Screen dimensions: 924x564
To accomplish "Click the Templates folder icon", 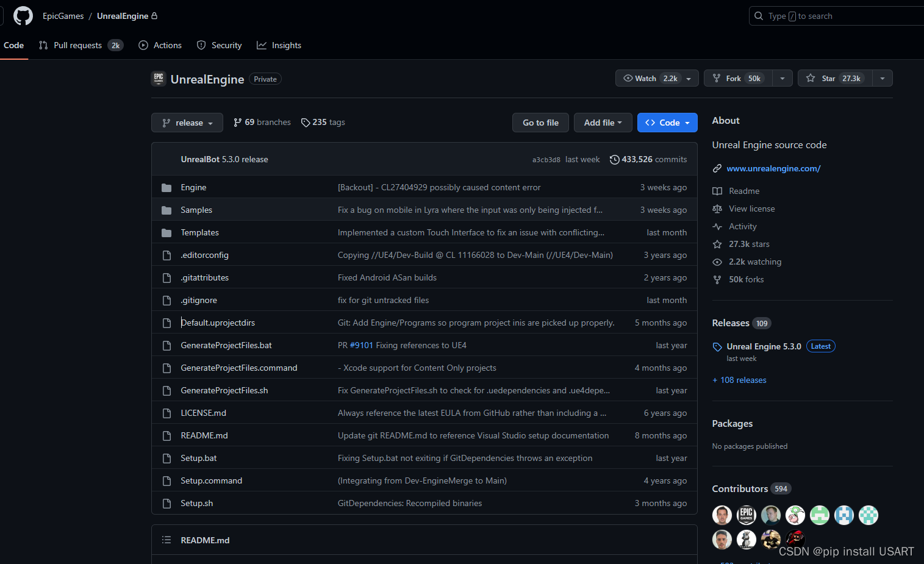I will 167,233.
